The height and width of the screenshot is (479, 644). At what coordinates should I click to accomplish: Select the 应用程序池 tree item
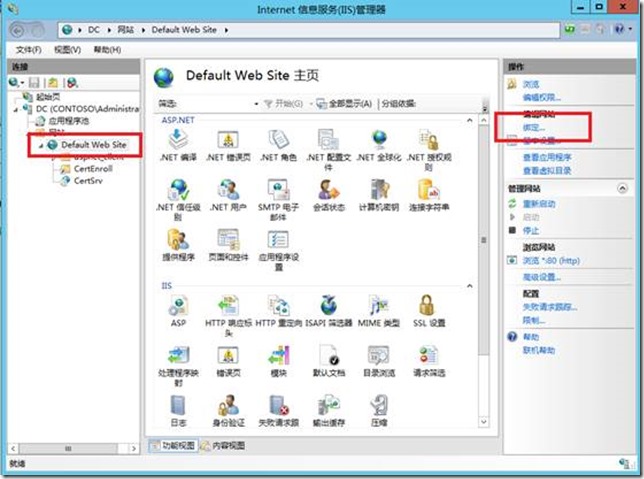click(69, 121)
